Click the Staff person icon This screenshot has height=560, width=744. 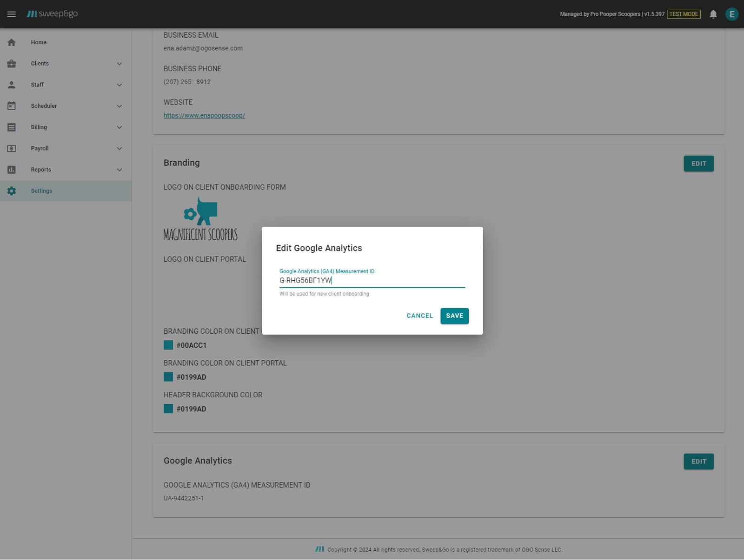pos(11,85)
